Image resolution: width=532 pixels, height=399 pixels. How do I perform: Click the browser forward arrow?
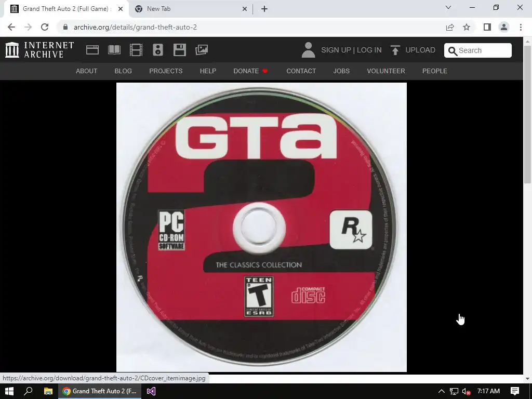(28, 27)
